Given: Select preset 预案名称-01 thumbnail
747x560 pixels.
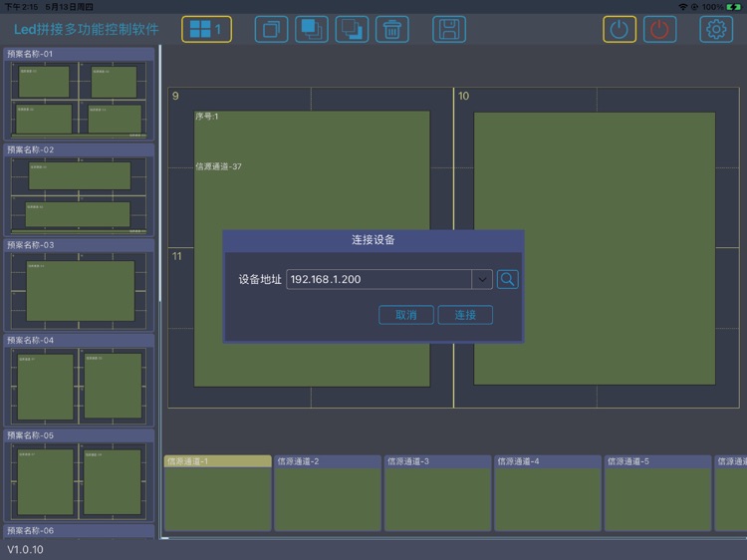Looking at the screenshot, I should [x=79, y=94].
